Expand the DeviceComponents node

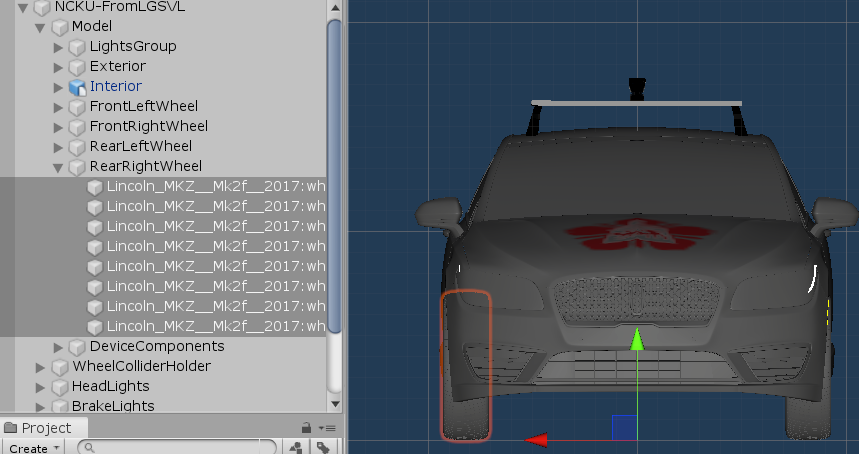[x=58, y=347]
